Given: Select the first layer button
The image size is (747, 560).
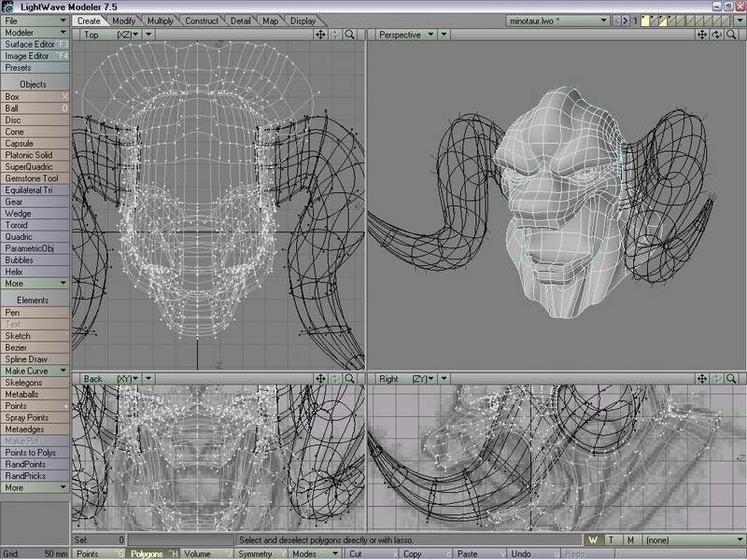Looking at the screenshot, I should [645, 21].
